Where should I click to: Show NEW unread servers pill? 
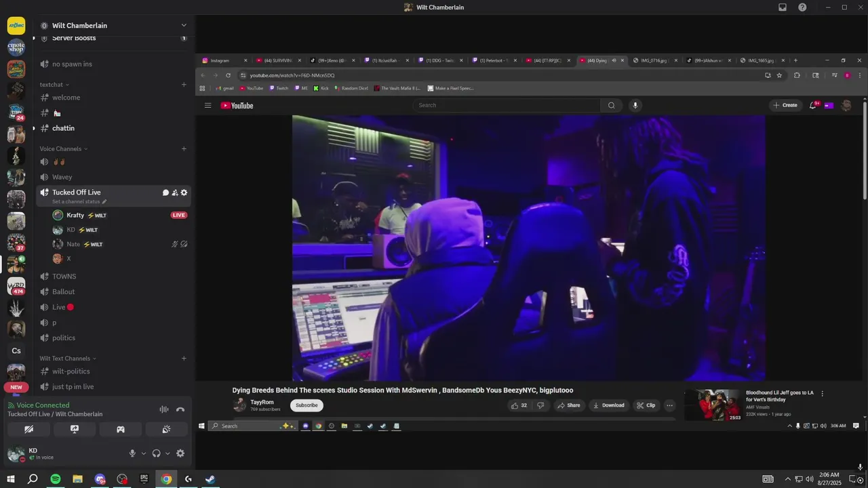click(x=16, y=388)
